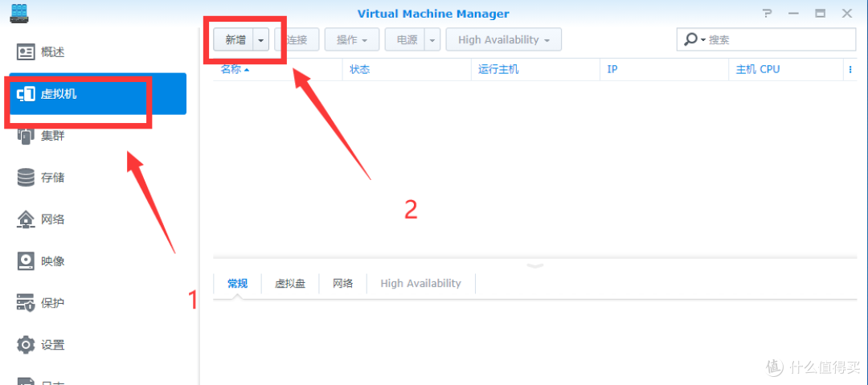Image resolution: width=868 pixels, height=385 pixels.
Task: Click the 设置 gear icon
Action: (26, 345)
